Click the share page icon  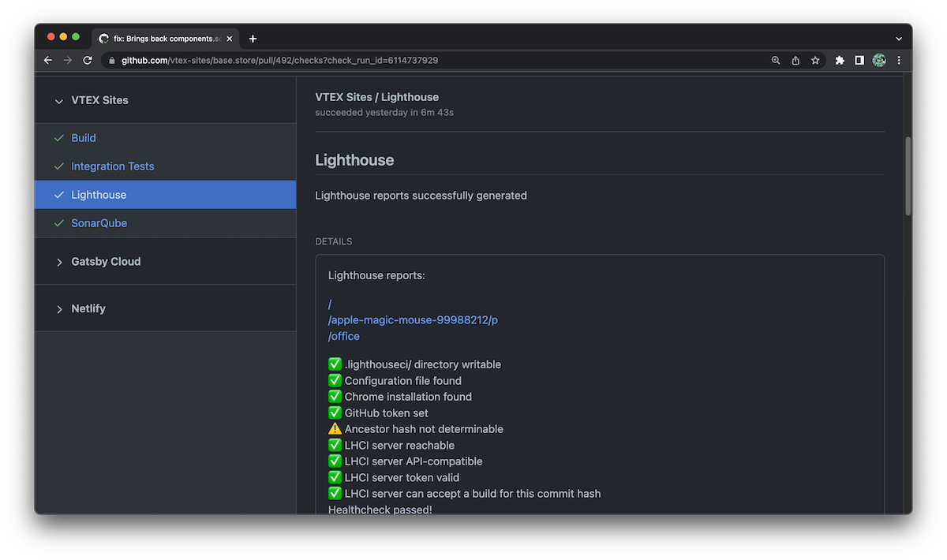point(795,60)
